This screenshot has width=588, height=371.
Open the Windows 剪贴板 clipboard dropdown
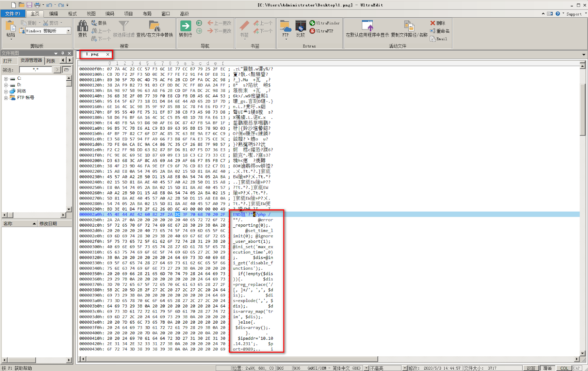[68, 31]
